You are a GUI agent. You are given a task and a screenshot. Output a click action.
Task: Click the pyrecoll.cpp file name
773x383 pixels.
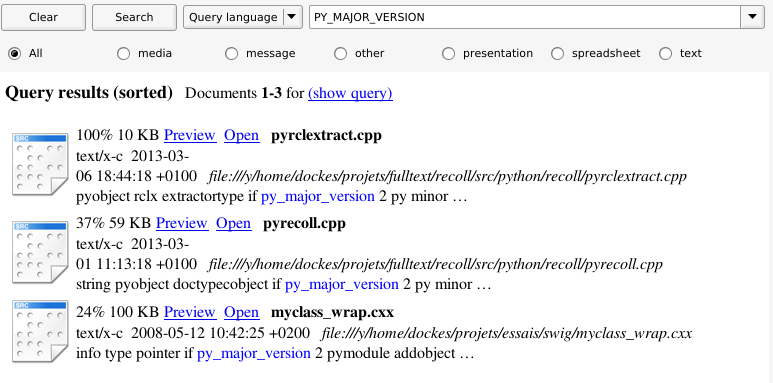click(x=305, y=224)
